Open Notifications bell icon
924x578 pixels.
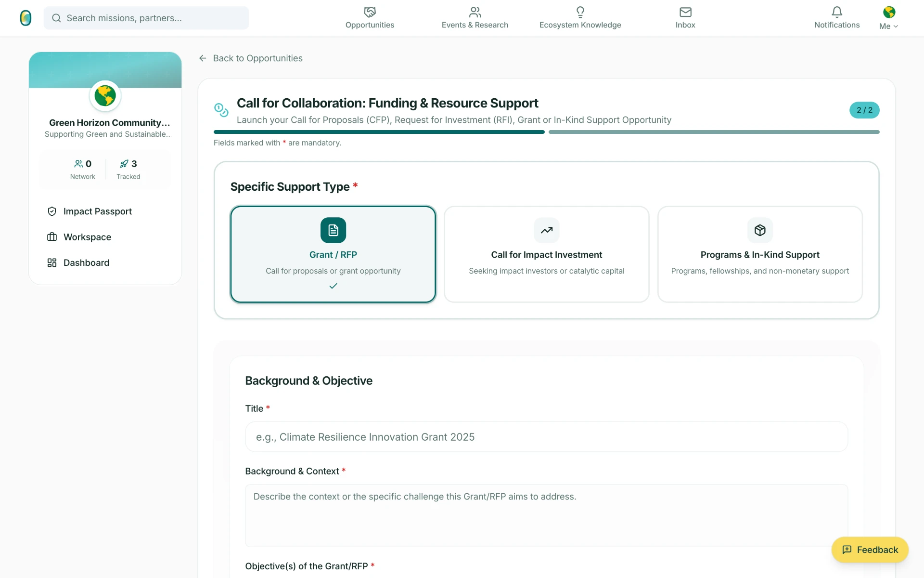click(x=837, y=12)
